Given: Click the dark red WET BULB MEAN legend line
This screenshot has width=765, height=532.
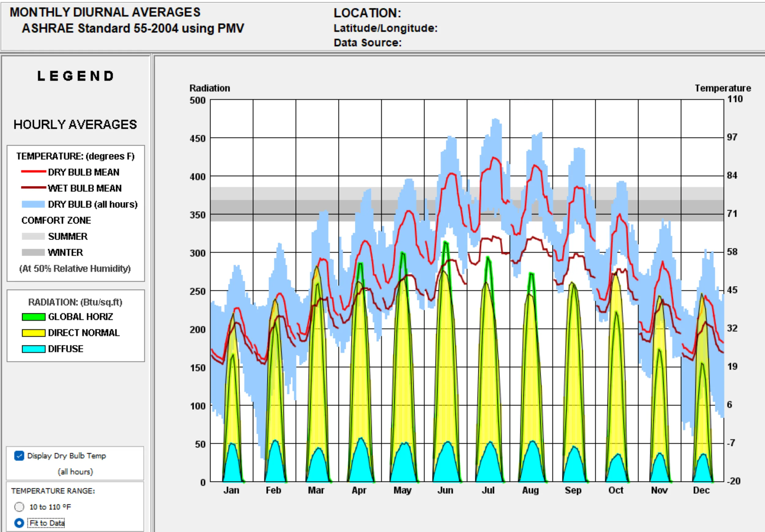Looking at the screenshot, I should tap(33, 187).
